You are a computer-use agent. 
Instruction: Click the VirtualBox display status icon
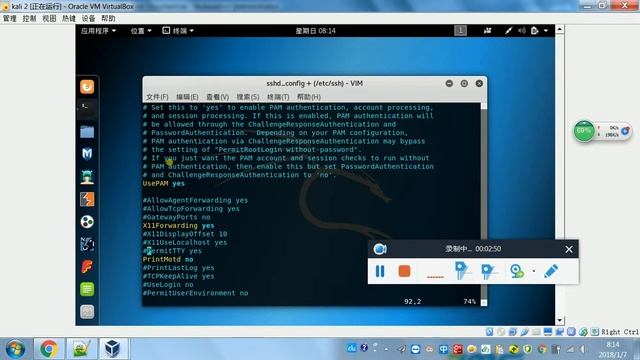(548, 332)
